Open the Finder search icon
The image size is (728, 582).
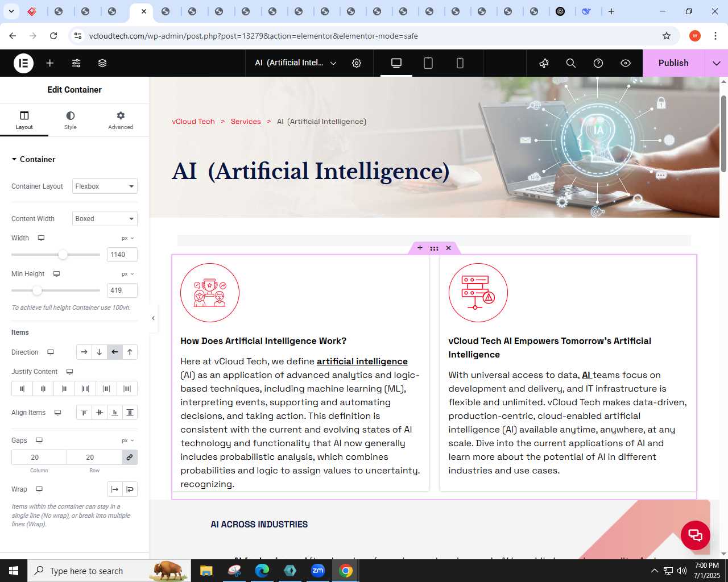click(x=571, y=63)
